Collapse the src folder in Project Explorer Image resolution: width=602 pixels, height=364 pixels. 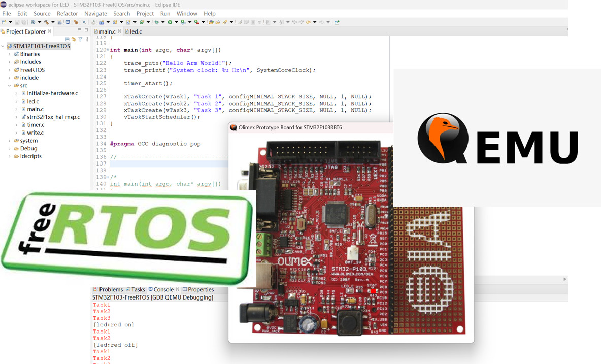coord(9,86)
